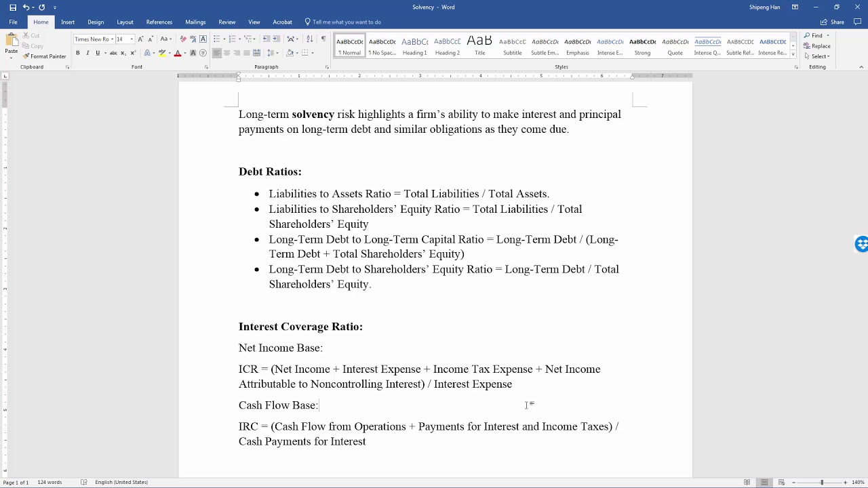868x488 pixels.
Task: Switch to Read Mode view in the status bar
Action: coord(747,482)
